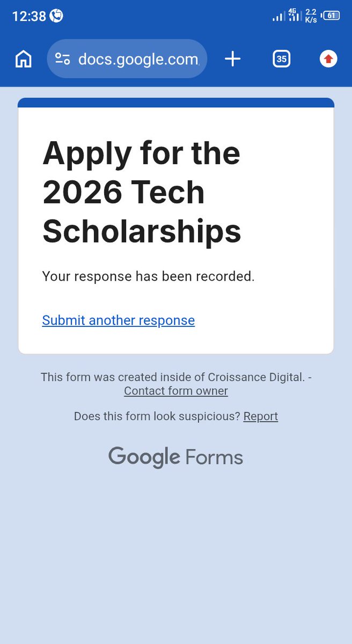The height and width of the screenshot is (644, 352).
Task: Click the Google Forms logo
Action: pos(176,457)
